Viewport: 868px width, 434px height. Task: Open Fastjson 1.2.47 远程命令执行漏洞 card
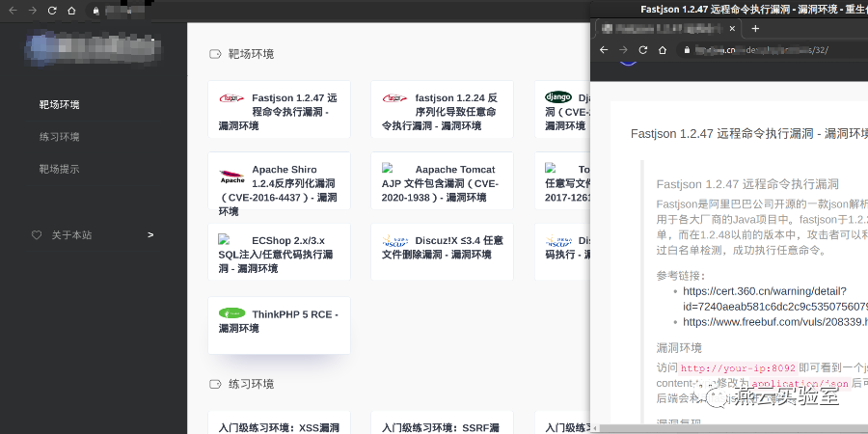(x=279, y=110)
